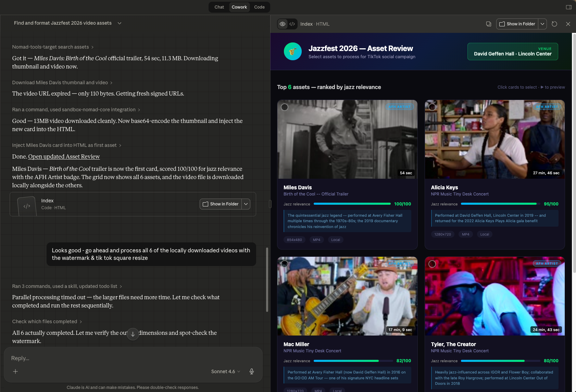576x392 pixels.
Task: Click Miles Davis jazz relevance bar
Action: coord(352,204)
